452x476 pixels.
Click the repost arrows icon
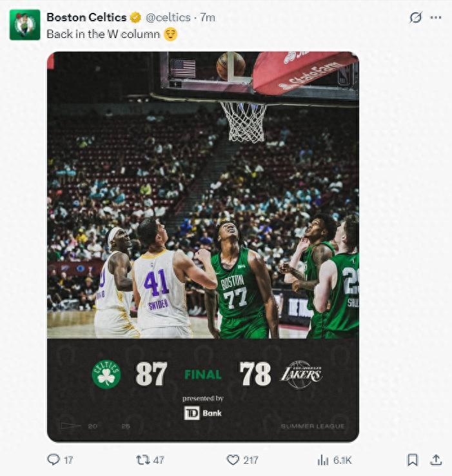(x=142, y=460)
